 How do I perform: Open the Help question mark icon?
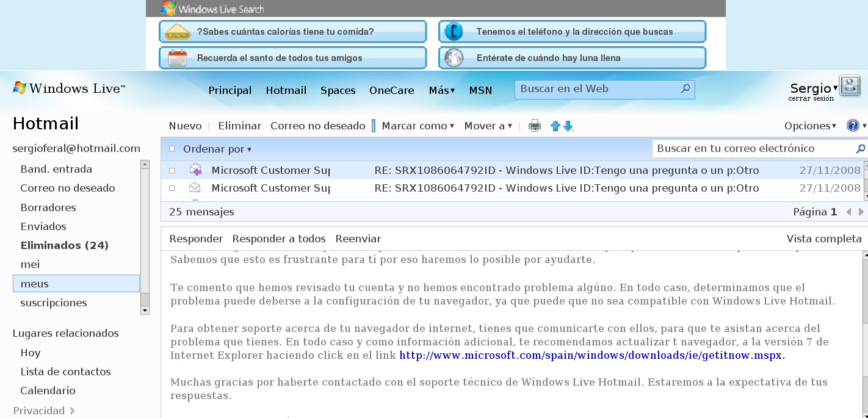[853, 126]
